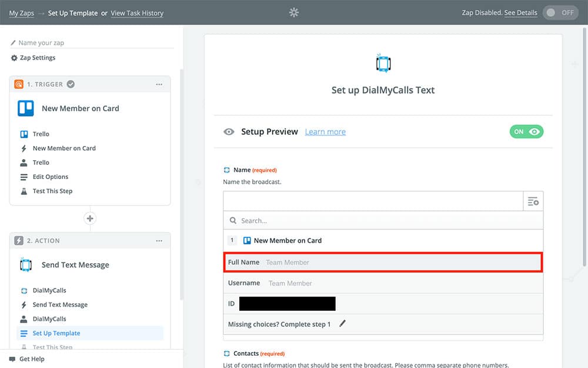Click pencil icon beside Missing choices

point(343,324)
